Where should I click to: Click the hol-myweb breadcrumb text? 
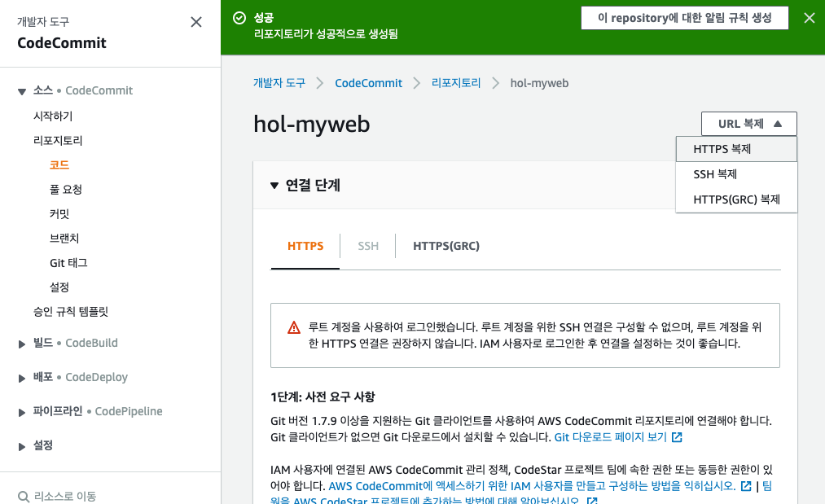coord(539,83)
